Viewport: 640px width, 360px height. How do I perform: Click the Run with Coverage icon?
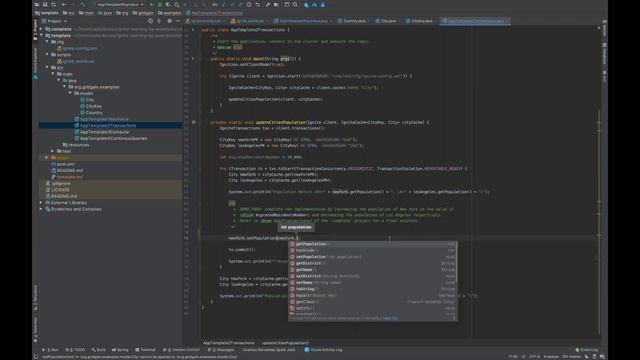tap(168, 4)
